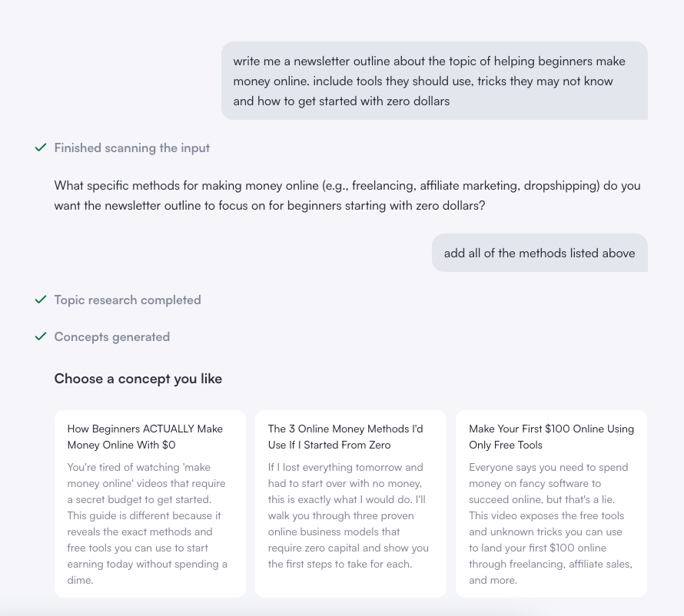Click the 'Make Your First $100 Online' title text
Image resolution: width=684 pixels, height=616 pixels.
coord(551,436)
